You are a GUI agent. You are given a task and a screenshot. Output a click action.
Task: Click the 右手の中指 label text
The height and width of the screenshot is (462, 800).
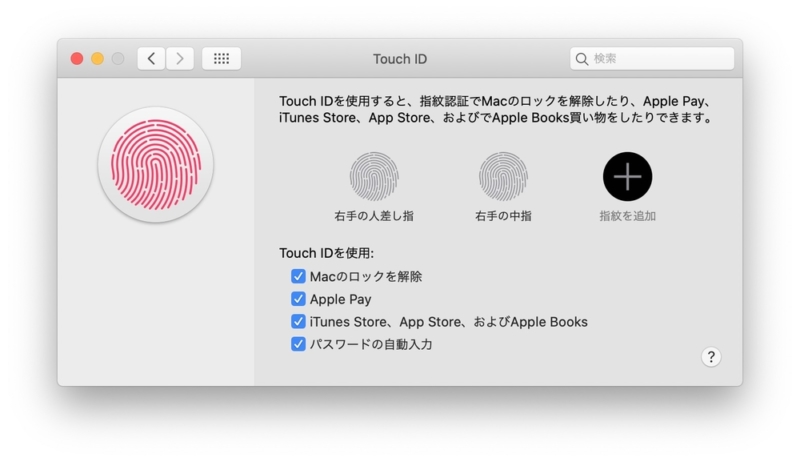click(503, 216)
